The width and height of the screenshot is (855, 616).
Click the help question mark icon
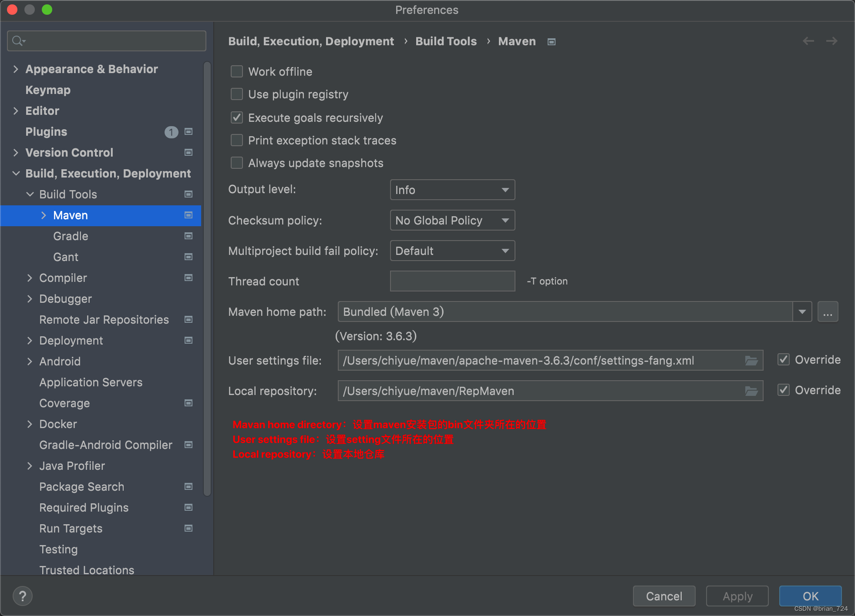pos(23,596)
